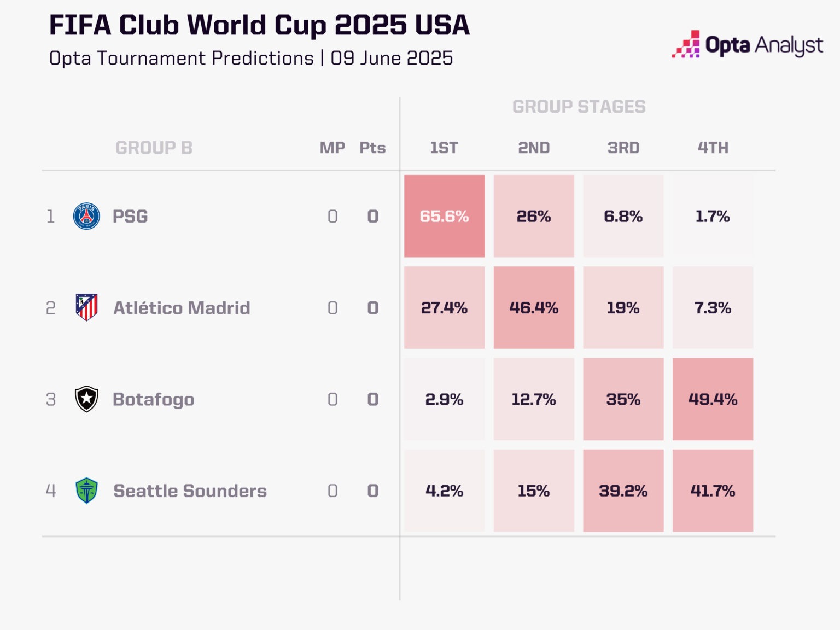Click the GROUP STAGES heading

pyautogui.click(x=579, y=107)
